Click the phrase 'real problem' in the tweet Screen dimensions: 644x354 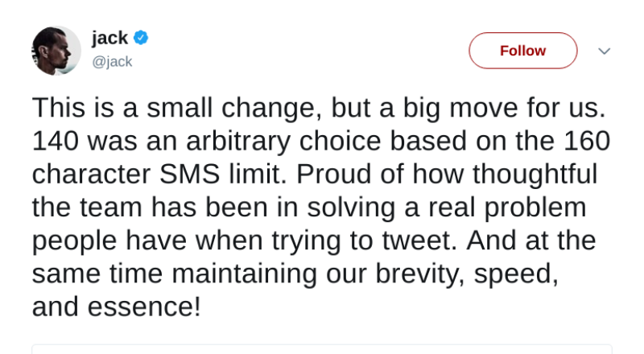(x=507, y=208)
